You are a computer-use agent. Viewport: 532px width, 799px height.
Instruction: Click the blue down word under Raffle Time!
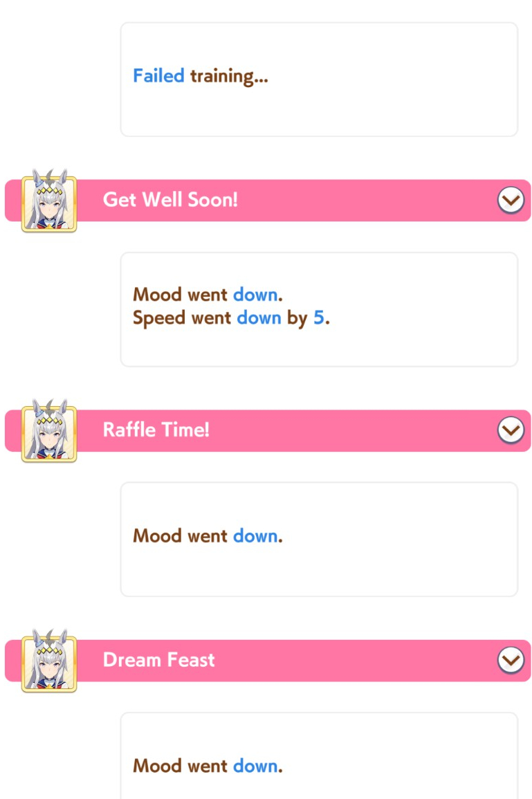pos(255,537)
